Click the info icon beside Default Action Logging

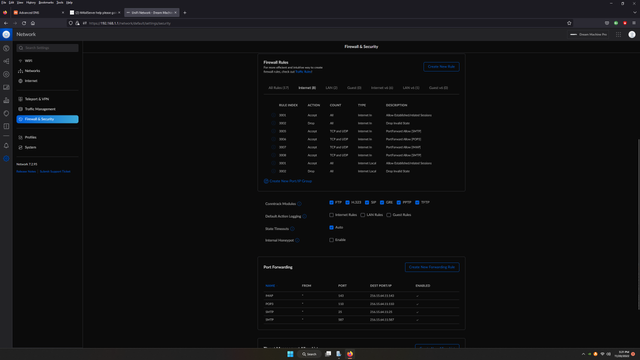coord(304,216)
